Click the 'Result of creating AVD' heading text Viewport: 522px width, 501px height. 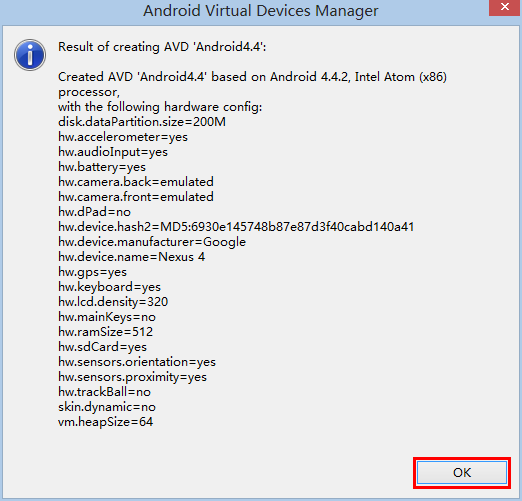click(162, 47)
